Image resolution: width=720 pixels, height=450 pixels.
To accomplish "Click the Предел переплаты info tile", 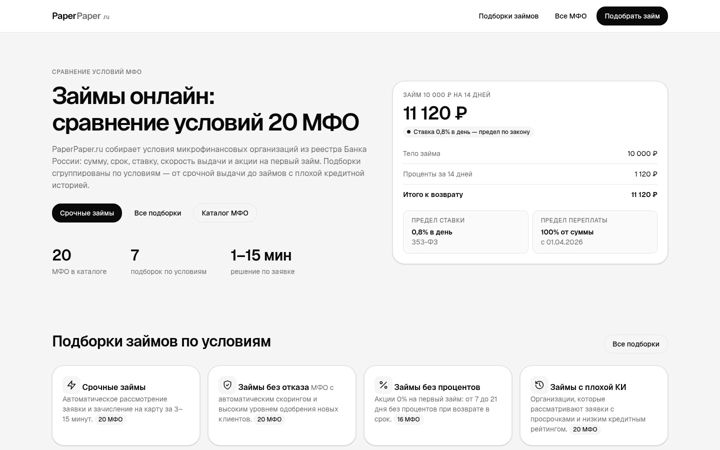I will (595, 231).
